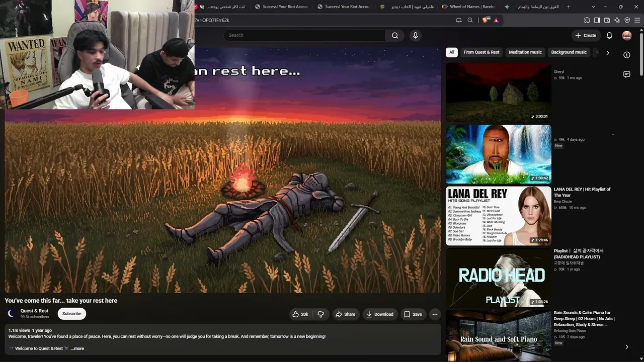The width and height of the screenshot is (644, 362).
Task: Open the Leo AI sparkle icon
Action: [x=617, y=20]
